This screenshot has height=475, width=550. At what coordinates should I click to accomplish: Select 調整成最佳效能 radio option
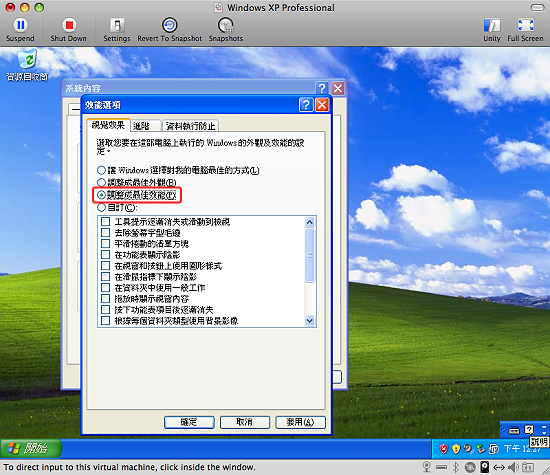pyautogui.click(x=136, y=195)
